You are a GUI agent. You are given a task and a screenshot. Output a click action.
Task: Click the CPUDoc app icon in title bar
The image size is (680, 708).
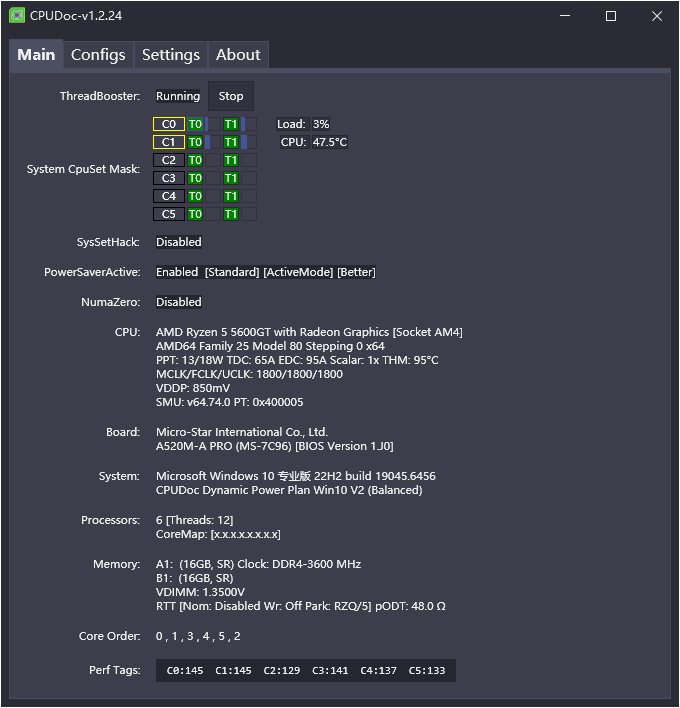(x=17, y=16)
